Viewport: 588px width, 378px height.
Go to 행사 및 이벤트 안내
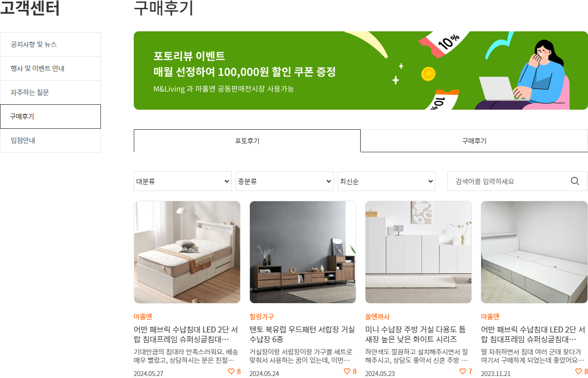click(x=50, y=68)
